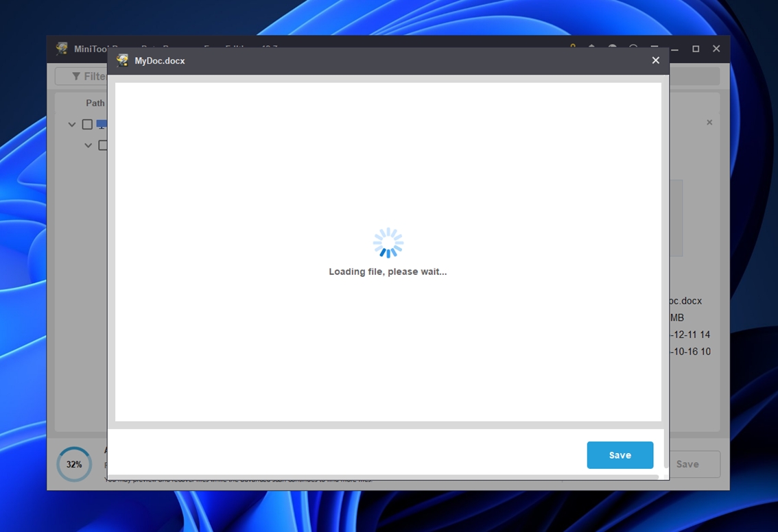The height and width of the screenshot is (532, 778).
Task: Switch to the Path tab
Action: 95,103
